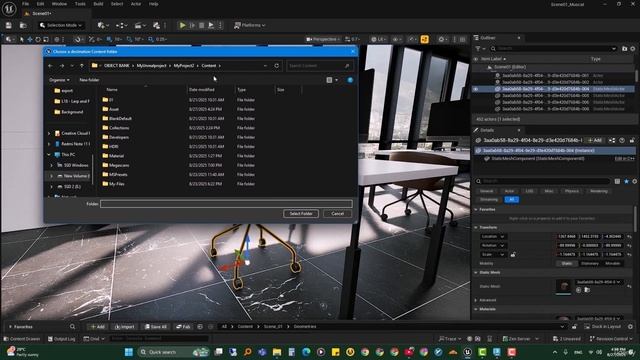Enable the Rendering filter in Details
The width and height of the screenshot is (640, 360).
598,191
